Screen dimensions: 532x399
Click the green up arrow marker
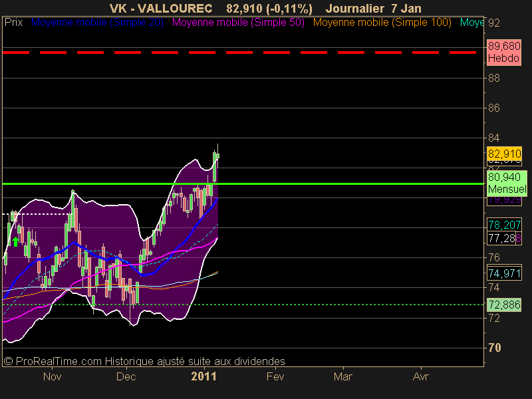pos(15,241)
